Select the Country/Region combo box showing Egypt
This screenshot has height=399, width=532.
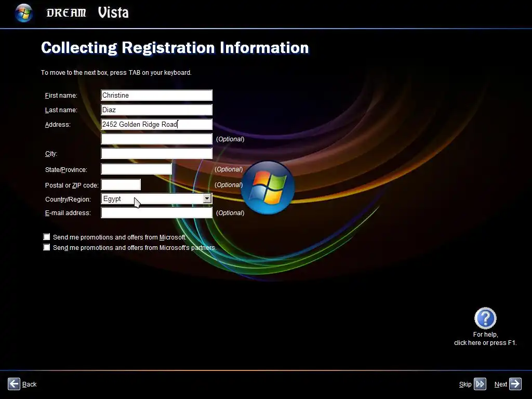tap(156, 198)
